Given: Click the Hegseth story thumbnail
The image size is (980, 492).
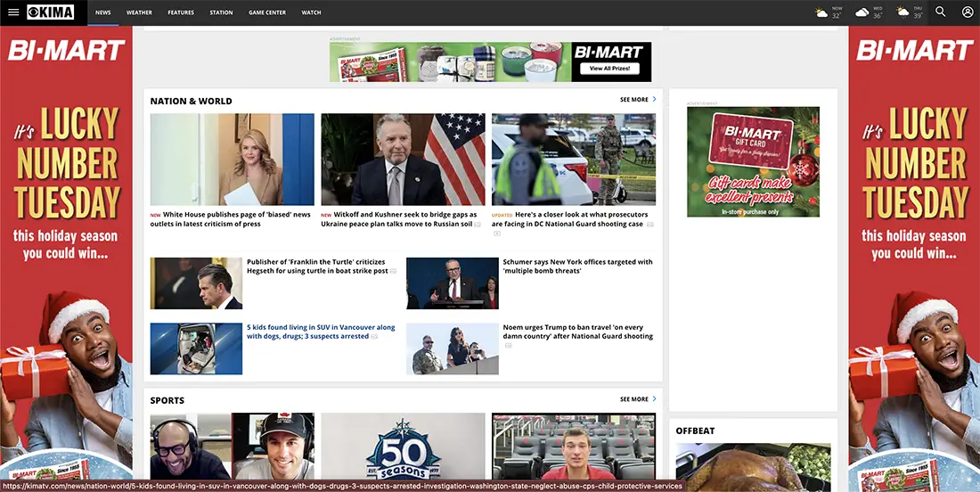Looking at the screenshot, I should (196, 283).
